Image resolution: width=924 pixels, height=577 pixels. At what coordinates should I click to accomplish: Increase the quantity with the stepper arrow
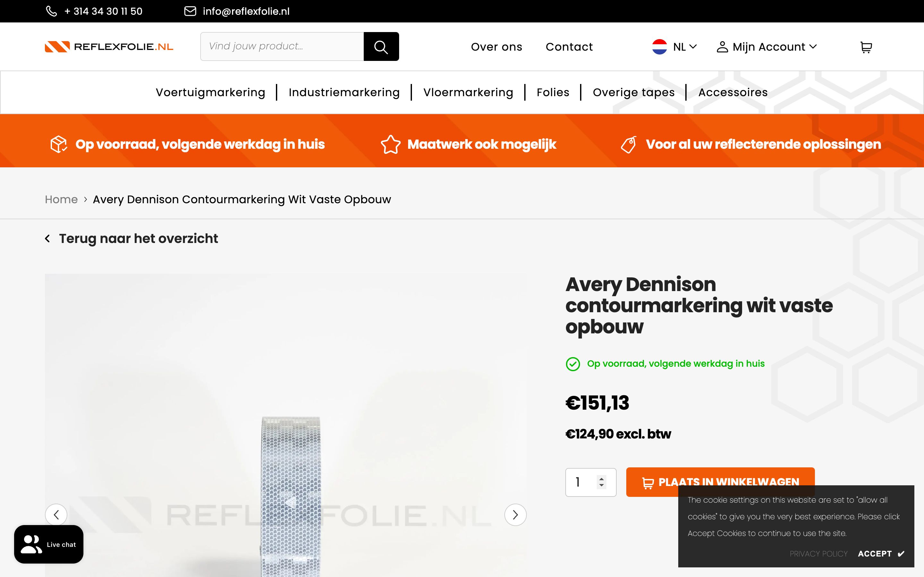tap(602, 479)
